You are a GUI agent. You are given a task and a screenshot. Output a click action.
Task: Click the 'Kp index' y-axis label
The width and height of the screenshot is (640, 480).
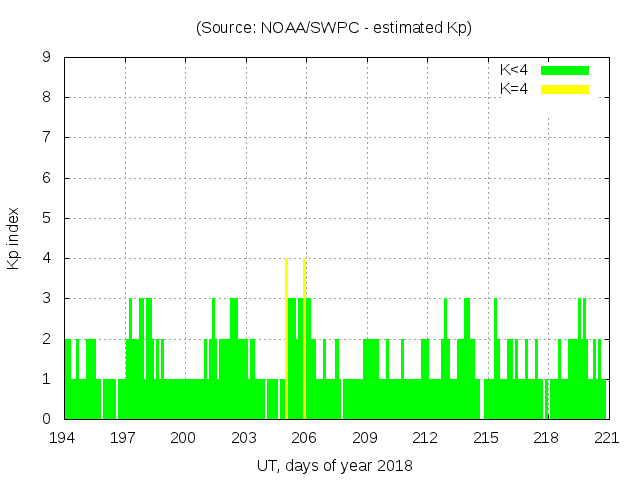coord(14,238)
